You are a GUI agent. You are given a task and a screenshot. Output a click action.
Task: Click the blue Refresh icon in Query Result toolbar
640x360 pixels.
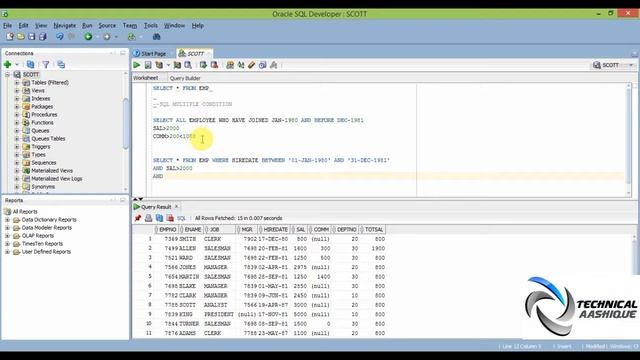coord(159,218)
